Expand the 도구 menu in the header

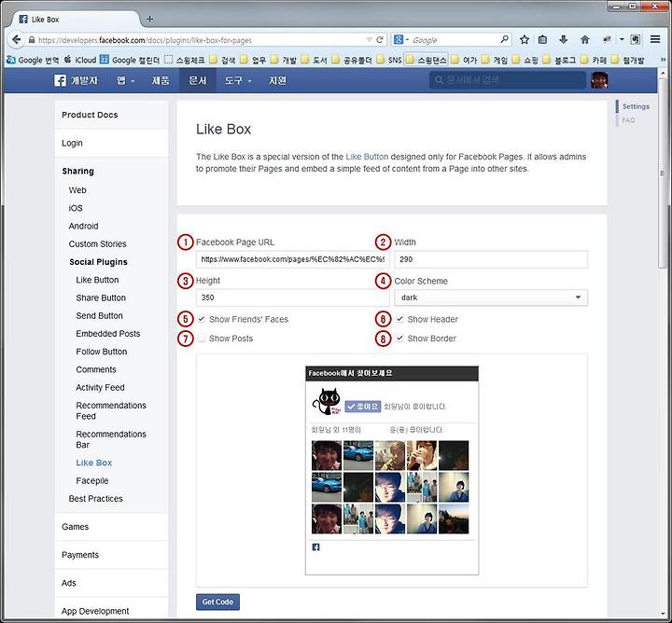[x=238, y=80]
